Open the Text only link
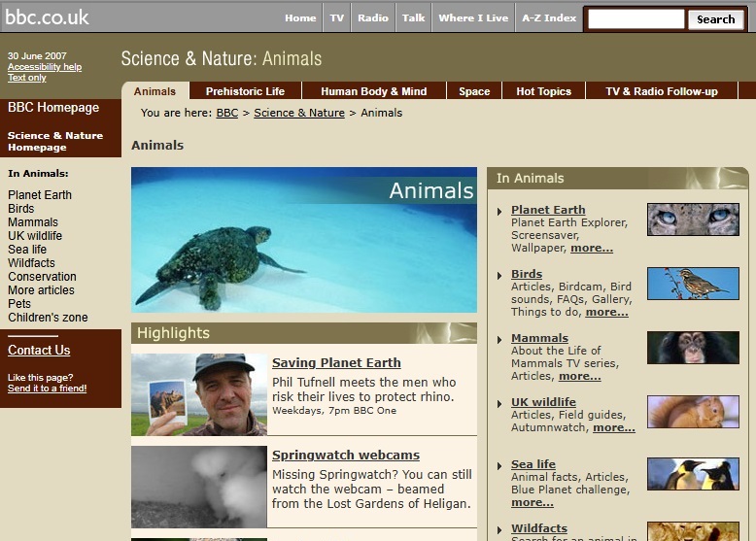This screenshot has width=756, height=541. pos(26,78)
